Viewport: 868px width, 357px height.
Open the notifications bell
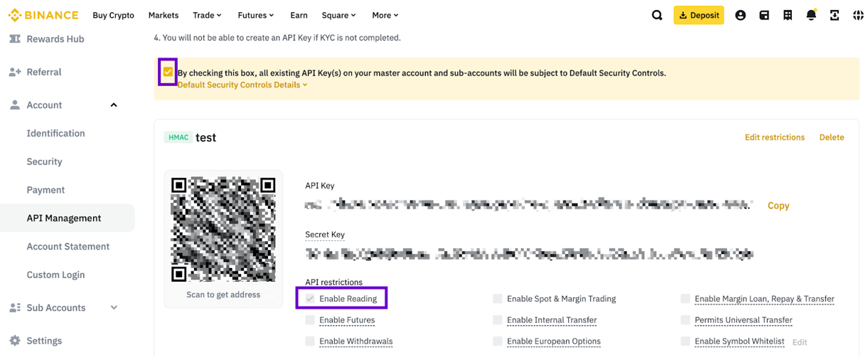811,15
